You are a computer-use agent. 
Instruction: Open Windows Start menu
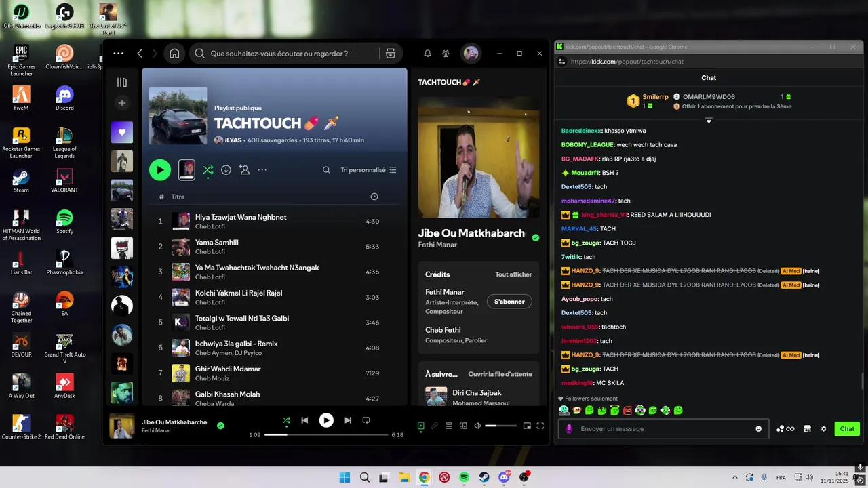(344, 477)
